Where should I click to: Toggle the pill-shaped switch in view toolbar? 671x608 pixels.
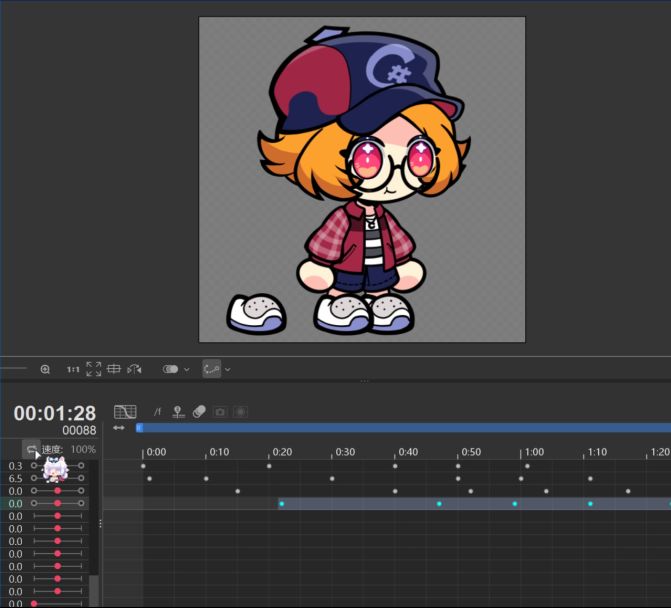(x=170, y=369)
